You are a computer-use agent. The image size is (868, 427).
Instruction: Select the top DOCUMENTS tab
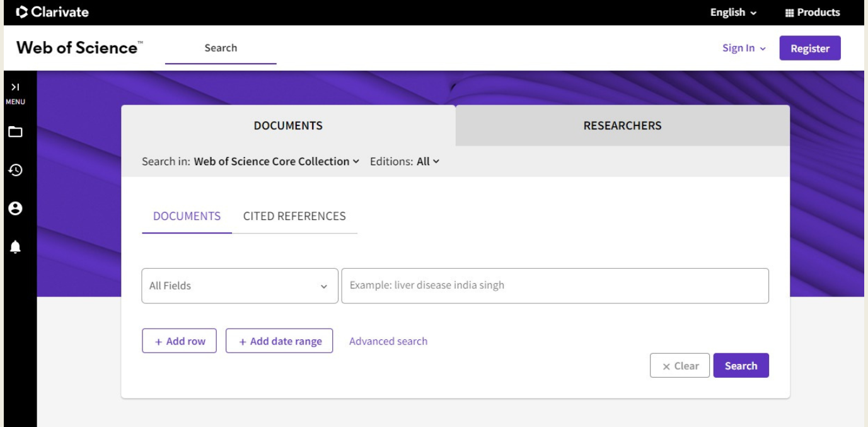tap(288, 126)
